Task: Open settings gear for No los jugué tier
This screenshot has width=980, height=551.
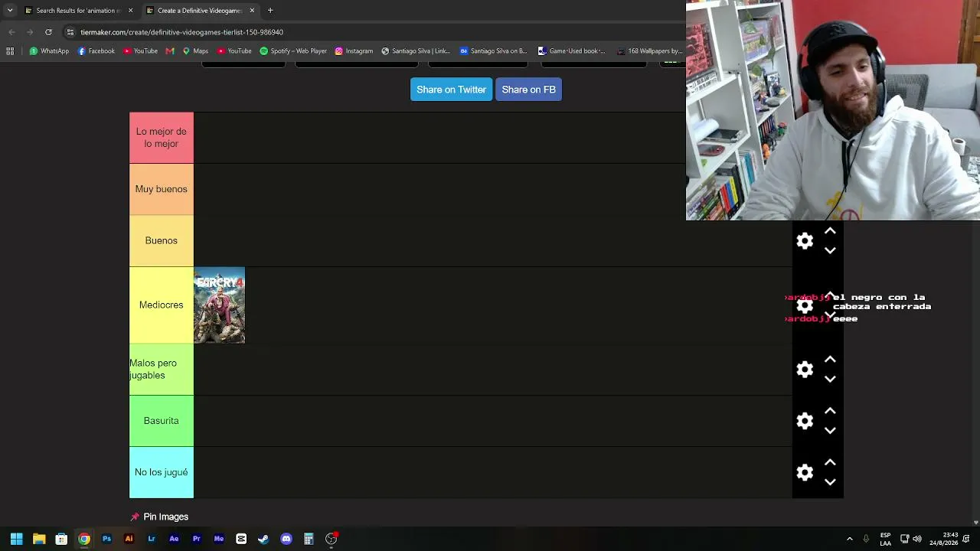Action: (x=805, y=473)
